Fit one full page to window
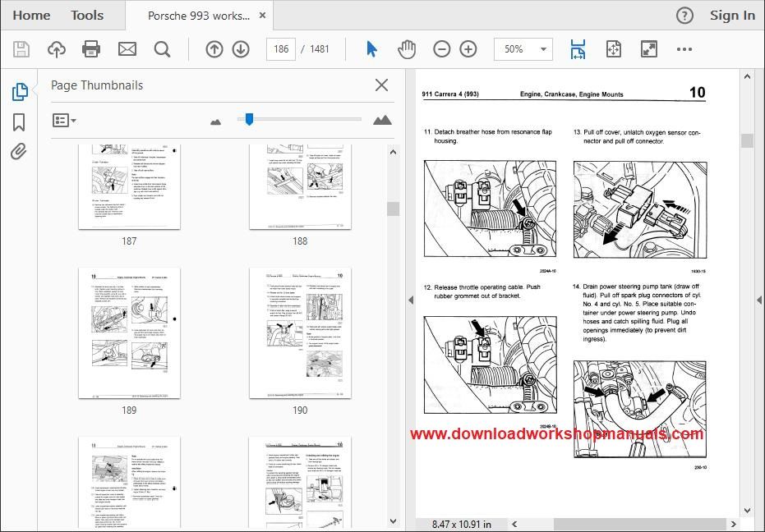The width and height of the screenshot is (765, 532). point(613,49)
